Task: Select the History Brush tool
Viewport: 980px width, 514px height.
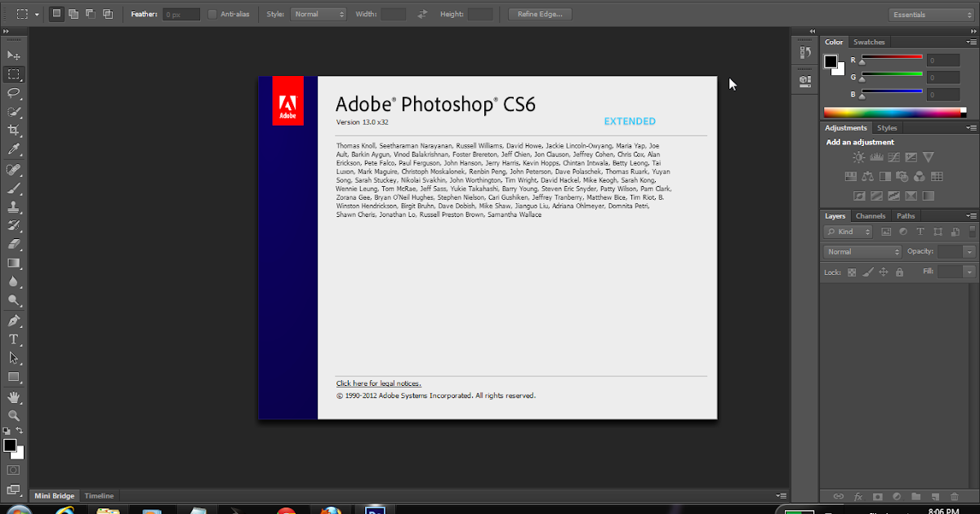Action: click(14, 225)
